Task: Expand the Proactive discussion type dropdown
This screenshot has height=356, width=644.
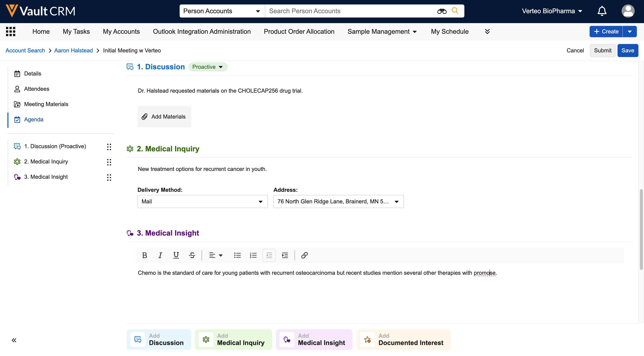Action: (x=208, y=67)
